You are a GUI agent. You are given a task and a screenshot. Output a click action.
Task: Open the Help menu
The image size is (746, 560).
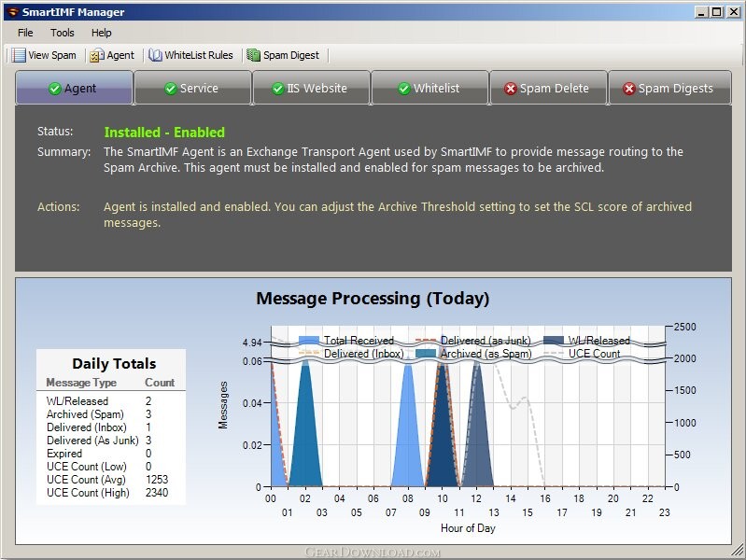point(102,33)
